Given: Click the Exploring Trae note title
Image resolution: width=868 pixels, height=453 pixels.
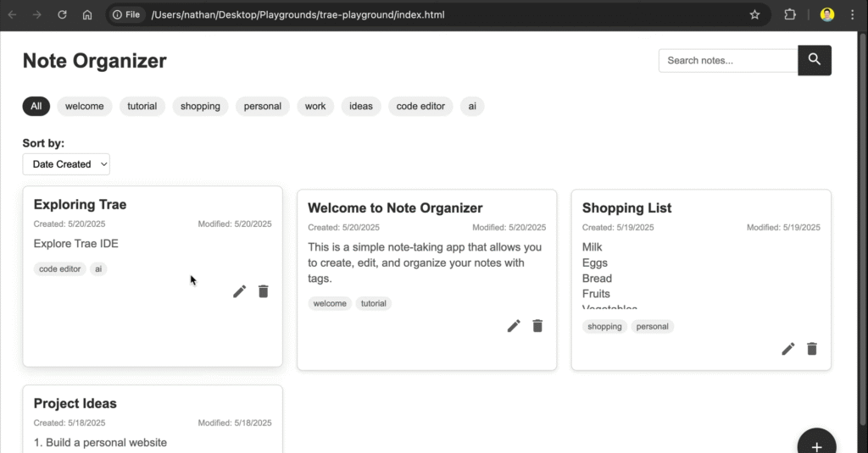Looking at the screenshot, I should (x=81, y=205).
